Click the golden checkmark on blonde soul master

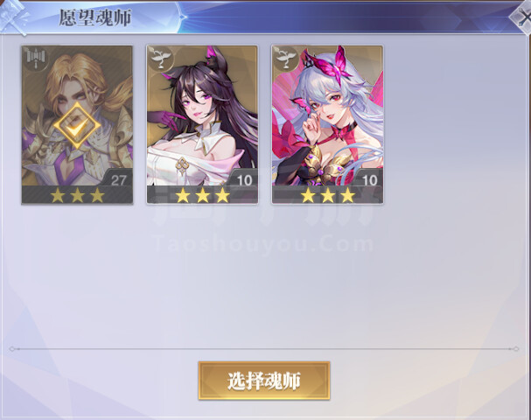pyautogui.click(x=77, y=126)
